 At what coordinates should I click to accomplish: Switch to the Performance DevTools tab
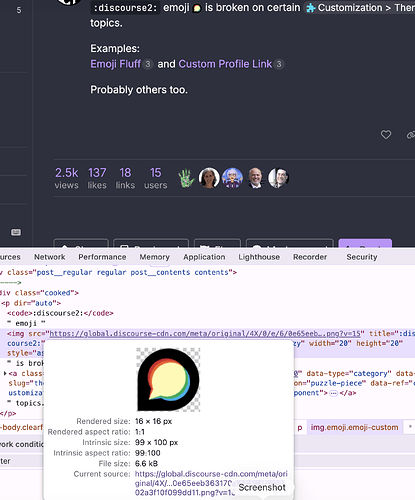point(102,257)
